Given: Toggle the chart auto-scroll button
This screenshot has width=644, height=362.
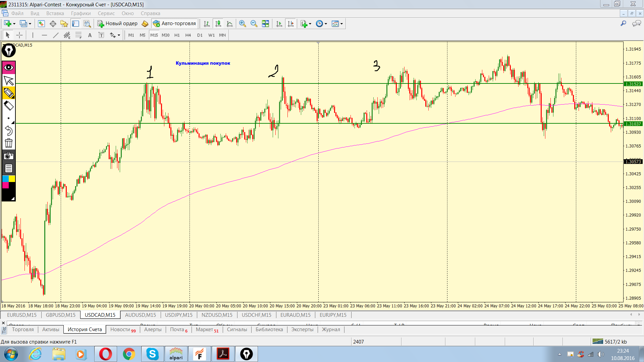Looking at the screenshot, I should (279, 23).
